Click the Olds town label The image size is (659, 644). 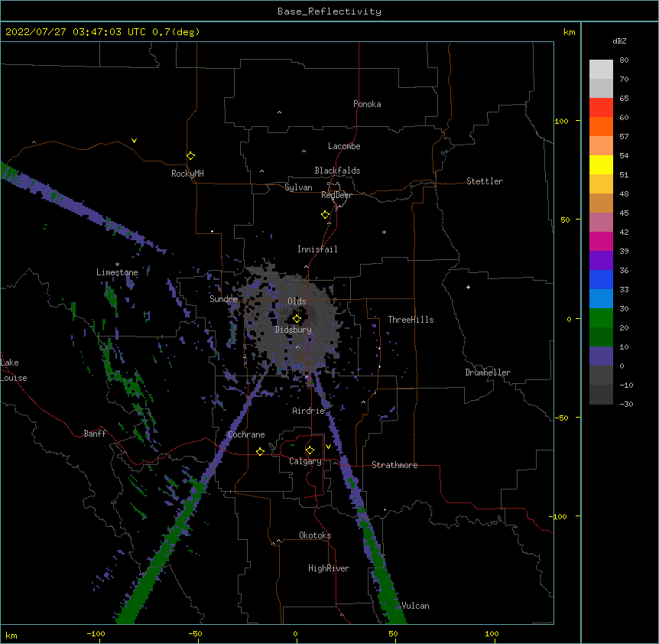click(297, 301)
